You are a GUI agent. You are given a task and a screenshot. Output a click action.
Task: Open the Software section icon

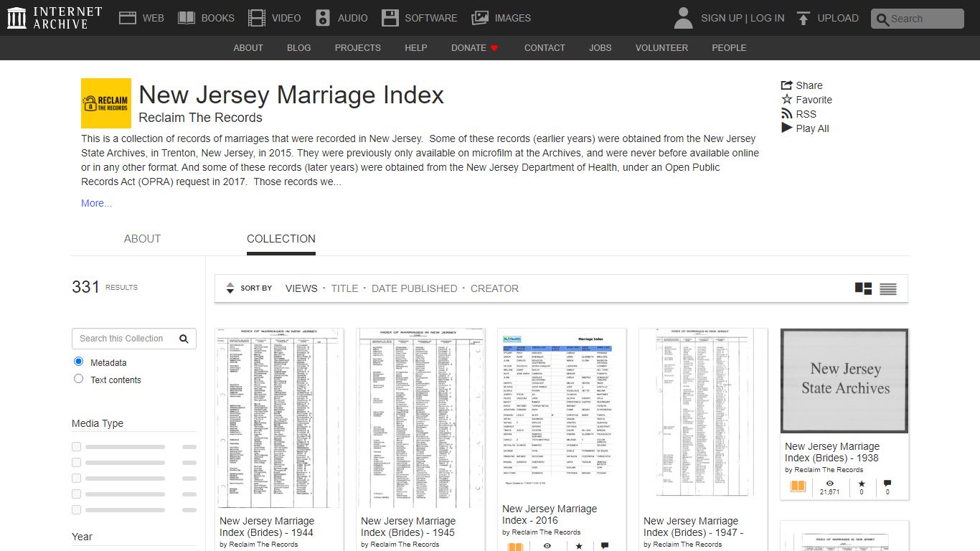(390, 18)
